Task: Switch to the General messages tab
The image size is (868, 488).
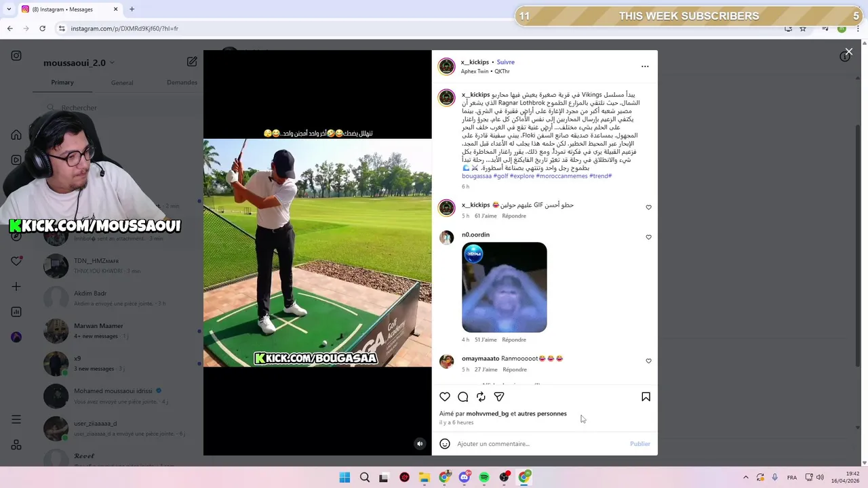Action: (x=122, y=83)
